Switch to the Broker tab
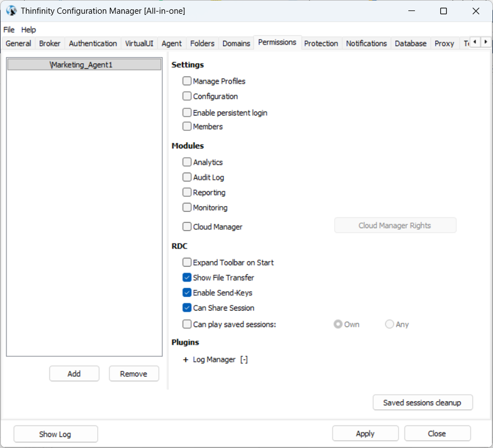493x448 pixels. point(49,43)
